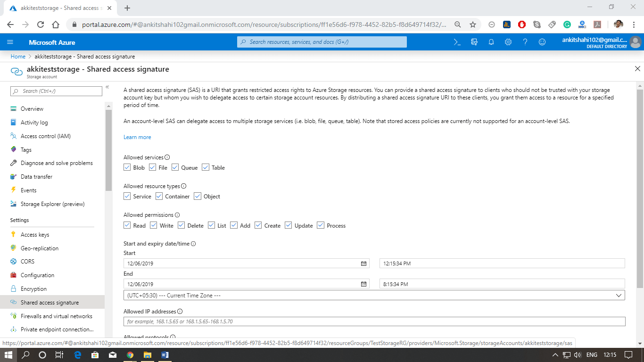Launch Cloud Shell from the top bar
Screen dimensions: 644x362
pos(457,42)
